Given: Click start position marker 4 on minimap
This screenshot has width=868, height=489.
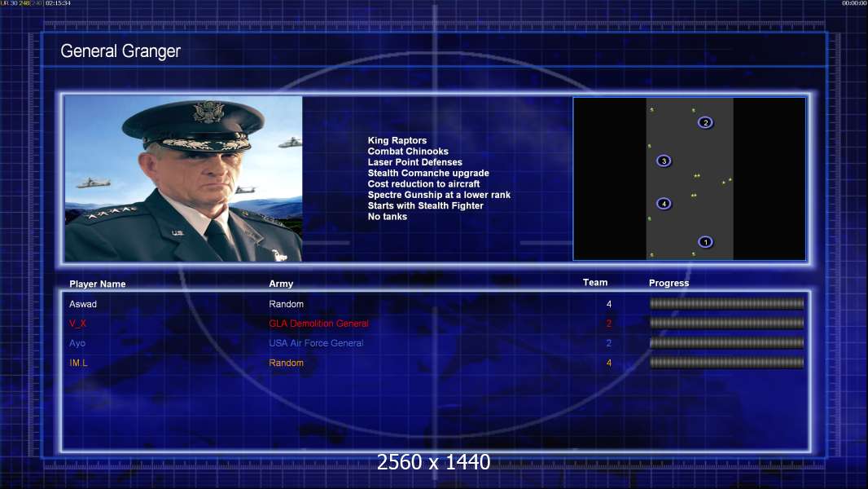Looking at the screenshot, I should 664,204.
